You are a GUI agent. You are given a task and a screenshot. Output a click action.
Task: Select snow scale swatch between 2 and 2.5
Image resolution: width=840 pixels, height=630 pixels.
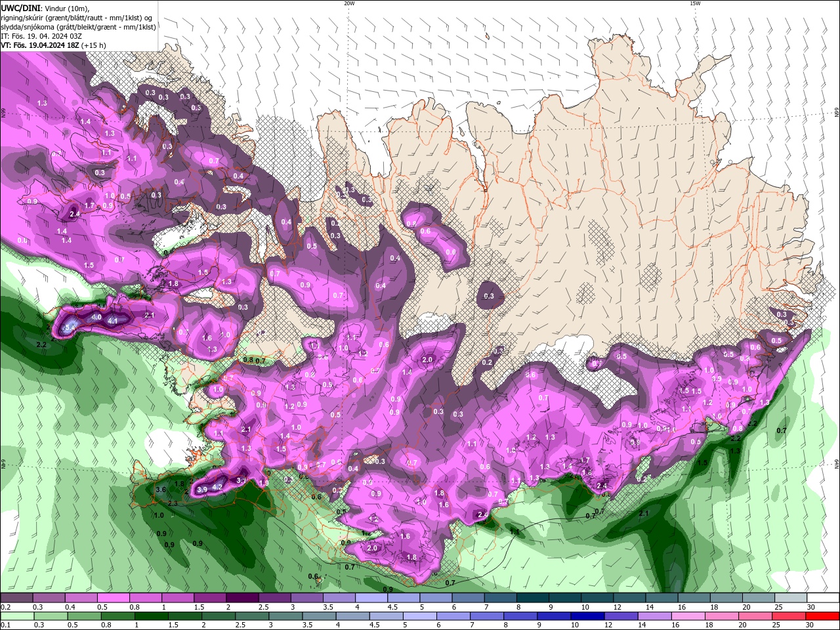[x=241, y=598]
